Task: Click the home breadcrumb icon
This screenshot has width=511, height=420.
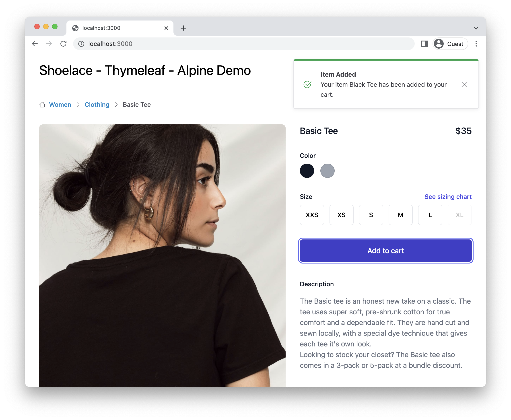Action: (x=42, y=105)
